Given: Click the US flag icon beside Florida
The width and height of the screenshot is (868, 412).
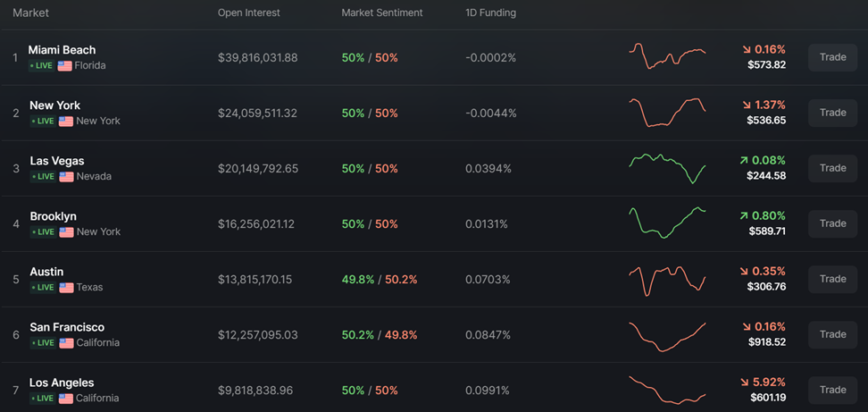Looking at the screenshot, I should click(x=64, y=66).
